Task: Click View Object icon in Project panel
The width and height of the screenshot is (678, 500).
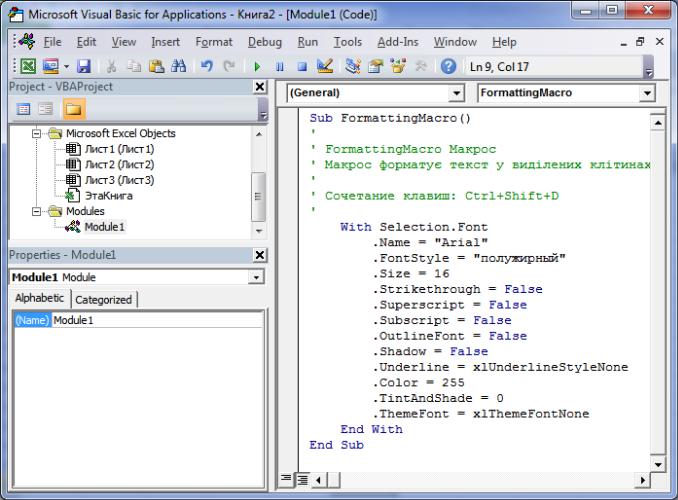Action: click(x=45, y=109)
